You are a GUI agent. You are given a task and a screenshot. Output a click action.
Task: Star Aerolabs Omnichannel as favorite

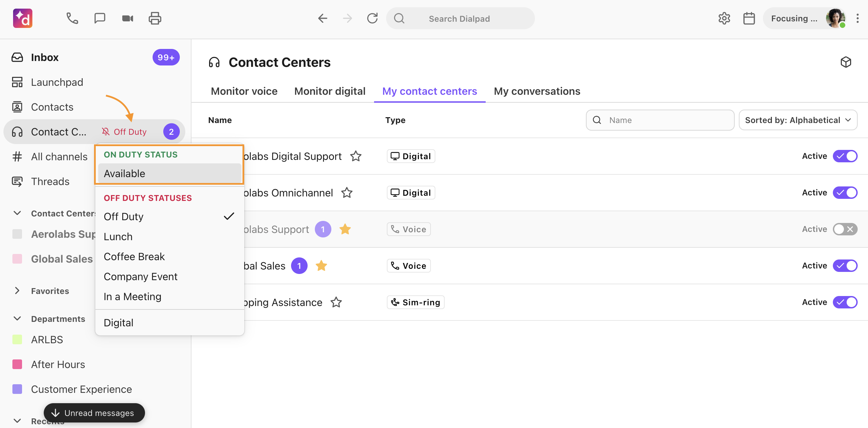(347, 193)
